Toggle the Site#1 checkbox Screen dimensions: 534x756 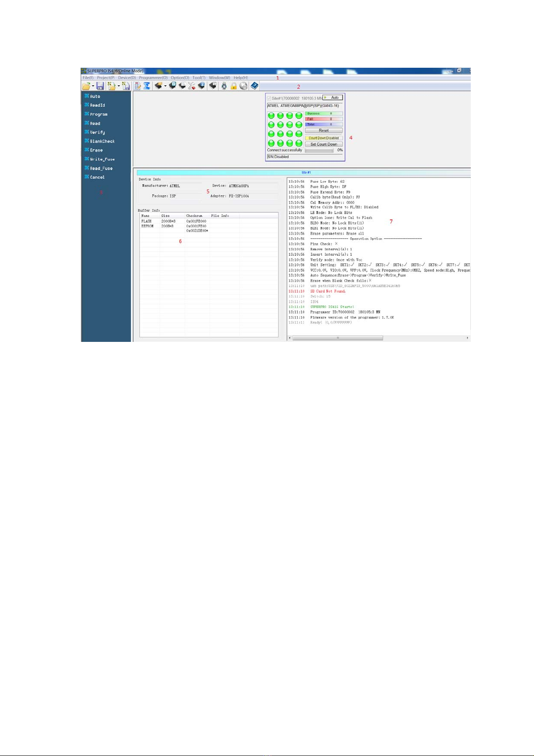click(x=269, y=98)
